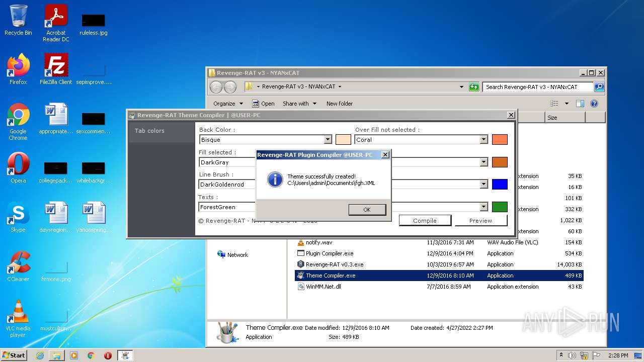Click Open in the Explorer toolbar
Screen dimensions: 644x362
click(x=263, y=104)
